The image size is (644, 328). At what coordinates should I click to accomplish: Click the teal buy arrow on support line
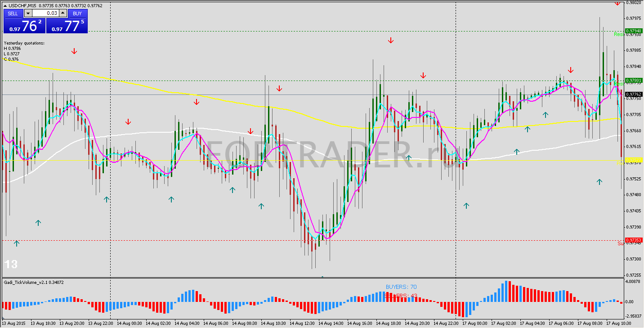(17, 243)
